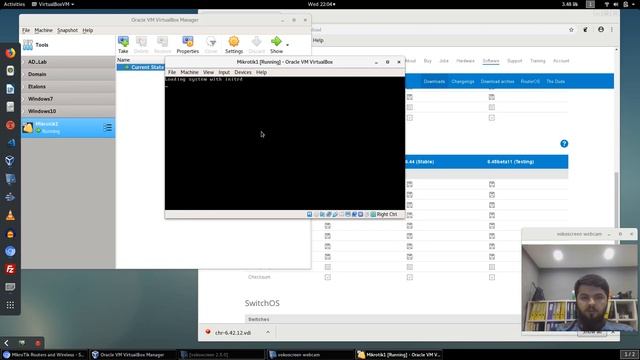
Task: Expand the AD_Lab VM group
Action: coord(68,62)
